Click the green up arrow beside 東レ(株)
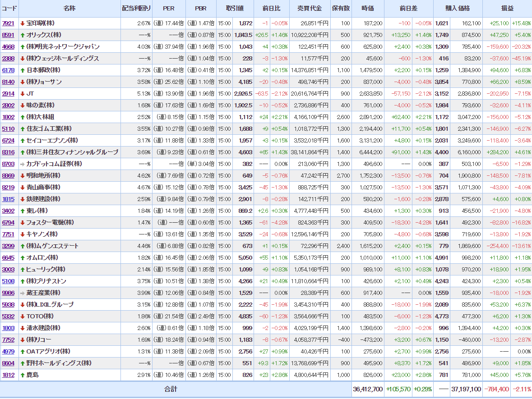This screenshot has width=532, height=399. point(23,211)
